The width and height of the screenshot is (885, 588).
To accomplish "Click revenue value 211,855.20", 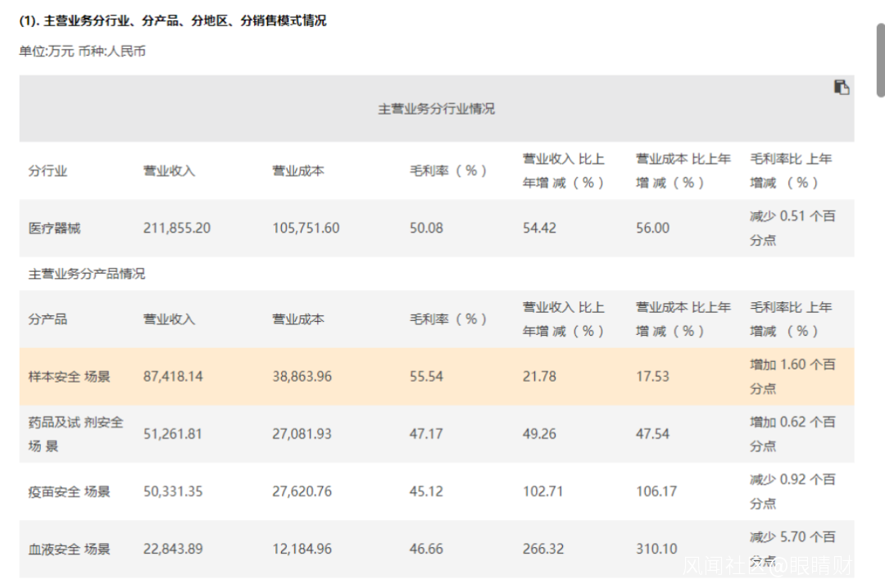I will (x=177, y=228).
